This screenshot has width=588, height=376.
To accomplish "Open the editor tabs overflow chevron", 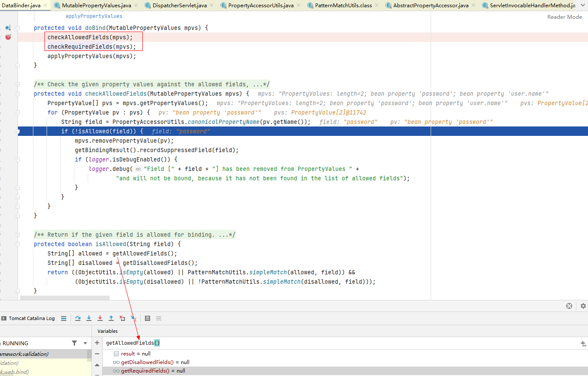I will click(x=583, y=5).
